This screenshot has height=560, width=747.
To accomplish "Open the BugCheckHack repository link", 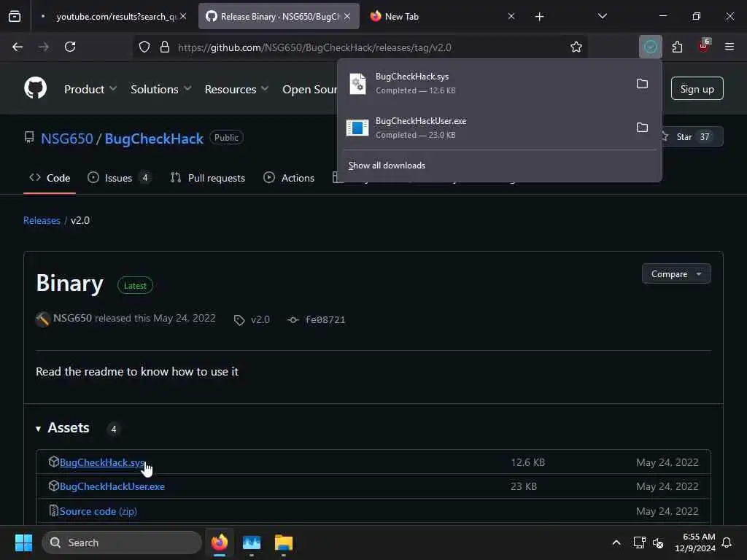I will 154,139.
